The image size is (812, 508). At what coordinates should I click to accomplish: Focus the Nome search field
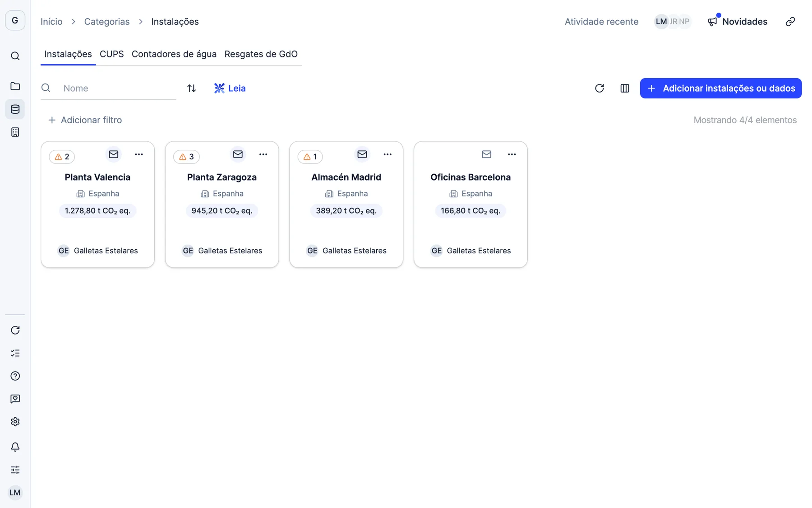(108, 88)
